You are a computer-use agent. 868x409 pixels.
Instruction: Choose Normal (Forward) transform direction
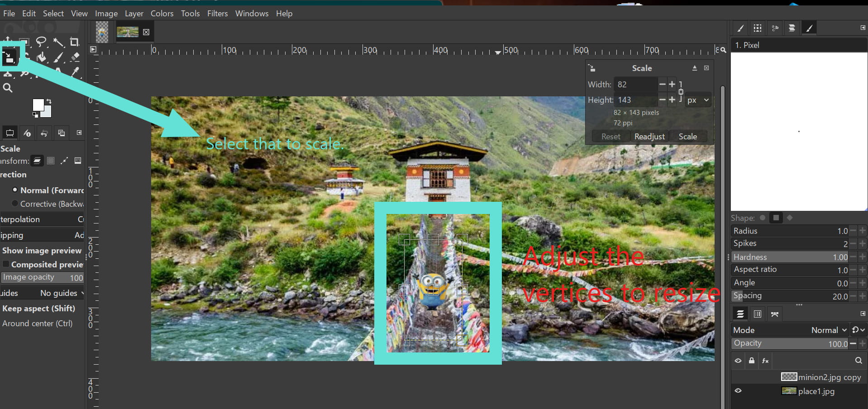[48, 190]
